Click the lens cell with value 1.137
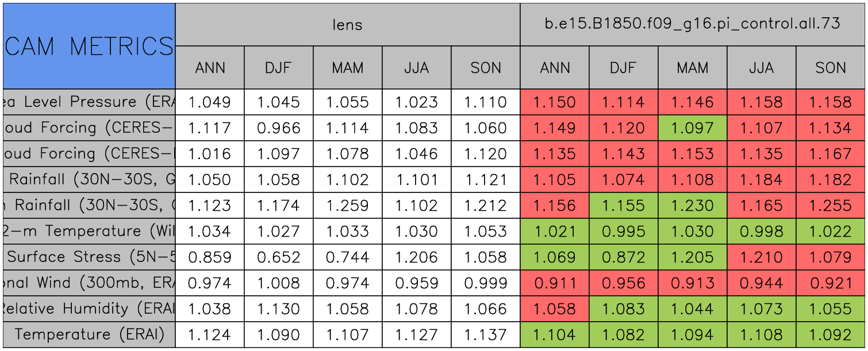The height and width of the screenshot is (351, 868). 485,335
